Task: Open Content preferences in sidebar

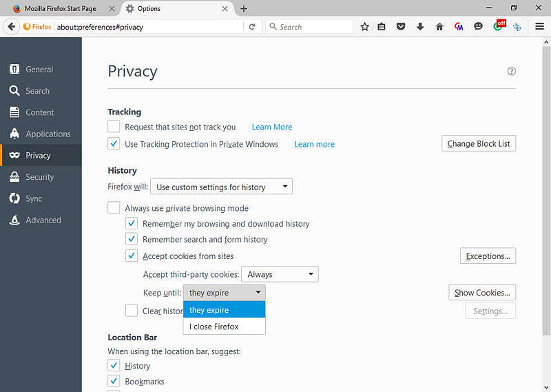Action: 41,112
